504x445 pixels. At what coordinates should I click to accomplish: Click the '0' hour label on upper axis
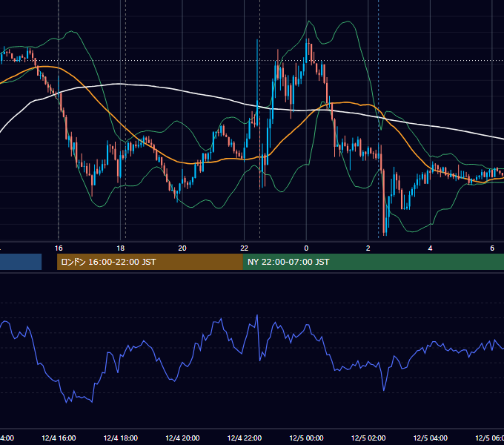click(306, 248)
